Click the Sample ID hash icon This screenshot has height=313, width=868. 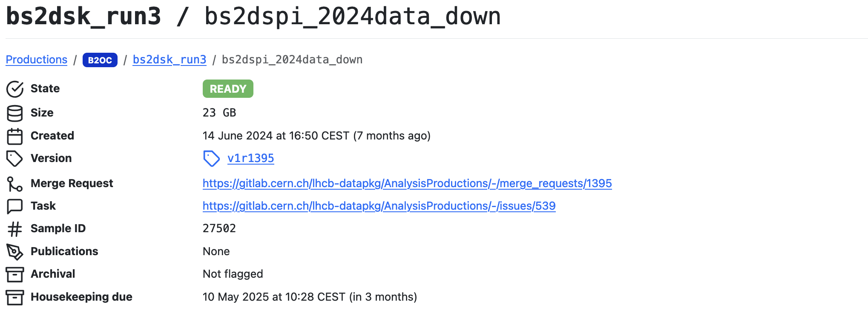click(x=15, y=229)
